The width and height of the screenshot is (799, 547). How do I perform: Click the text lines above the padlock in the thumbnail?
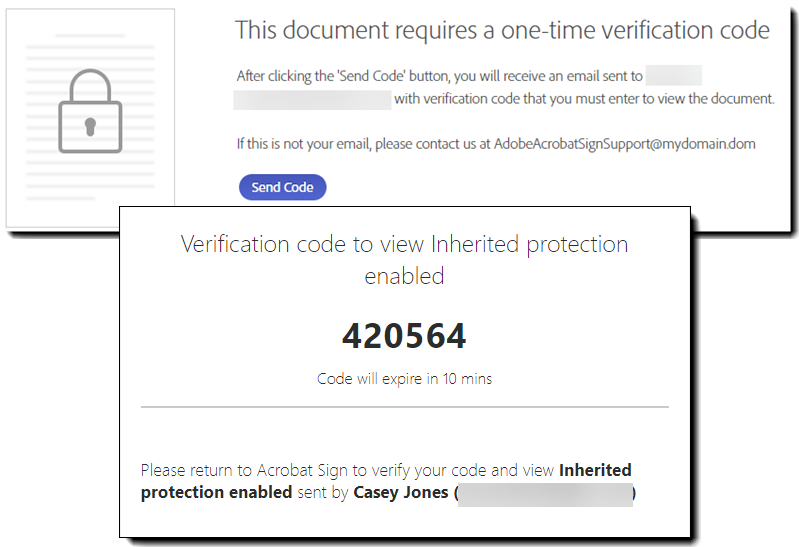tap(90, 50)
